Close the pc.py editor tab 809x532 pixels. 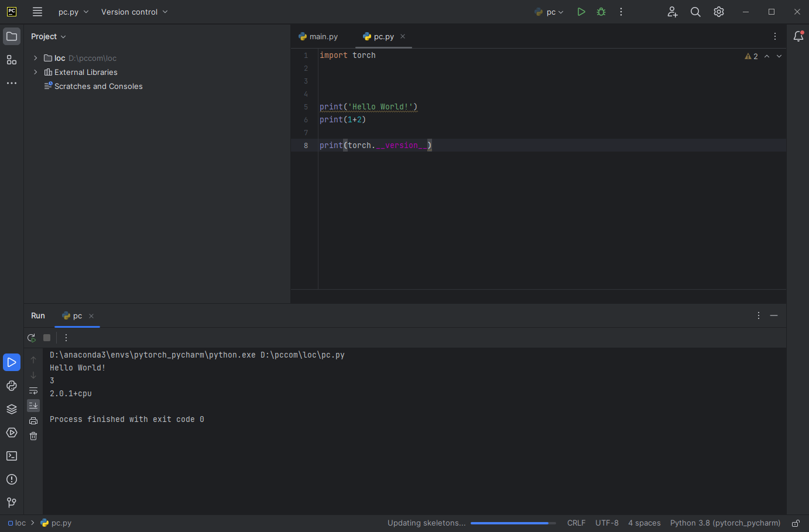pos(403,36)
